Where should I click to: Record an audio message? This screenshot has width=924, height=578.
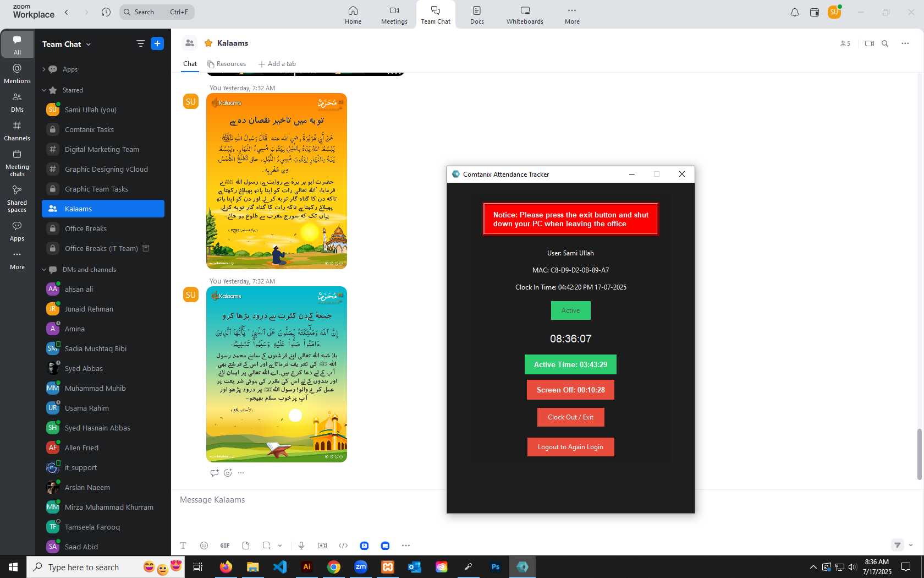pos(301,546)
